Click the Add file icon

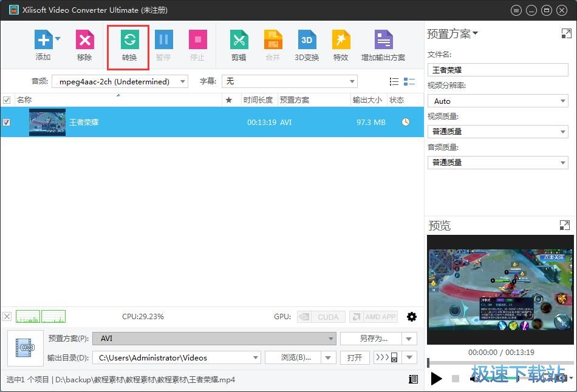43,41
